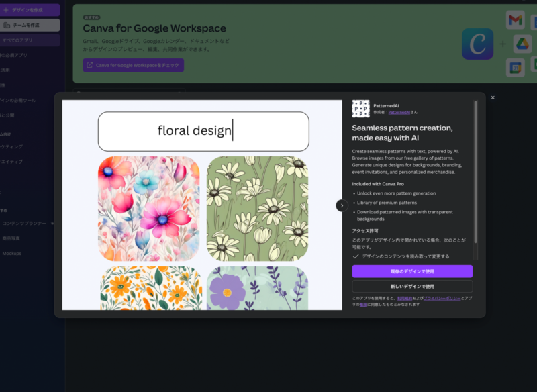The height and width of the screenshot is (392, 537).
Task: Click the floral design text field
Action: [x=203, y=132]
